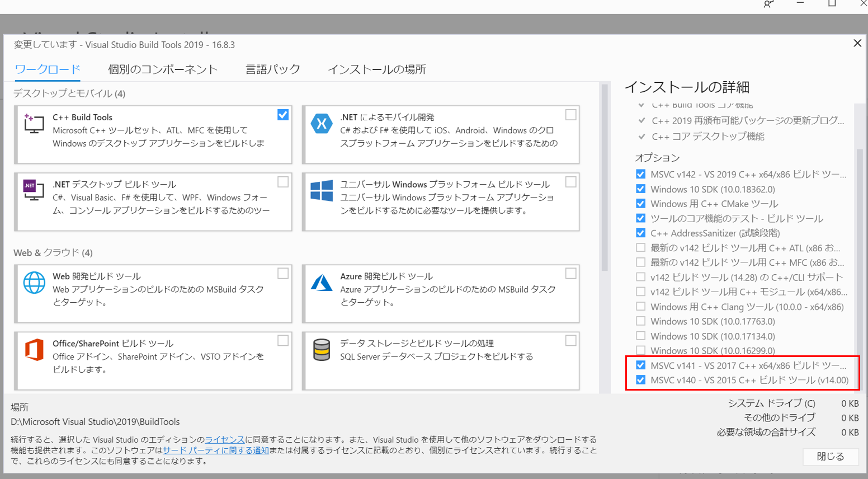
Task: Check Windows 10 SDK (10.0.17763.0)
Action: [x=641, y=321]
